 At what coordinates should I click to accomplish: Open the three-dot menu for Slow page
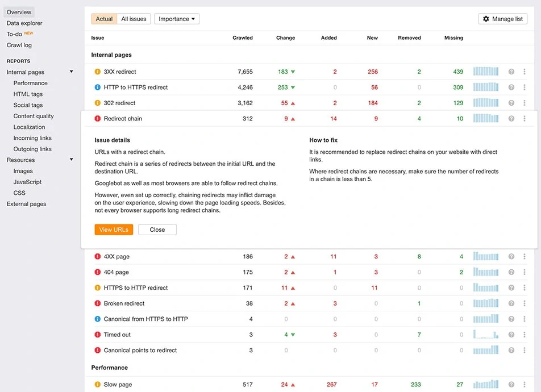coord(524,385)
